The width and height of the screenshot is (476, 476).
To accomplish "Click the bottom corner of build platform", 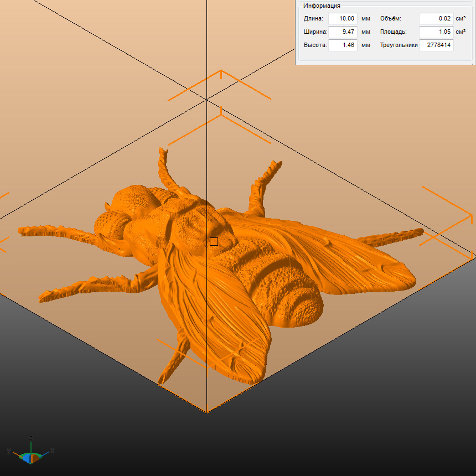I will [207, 412].
